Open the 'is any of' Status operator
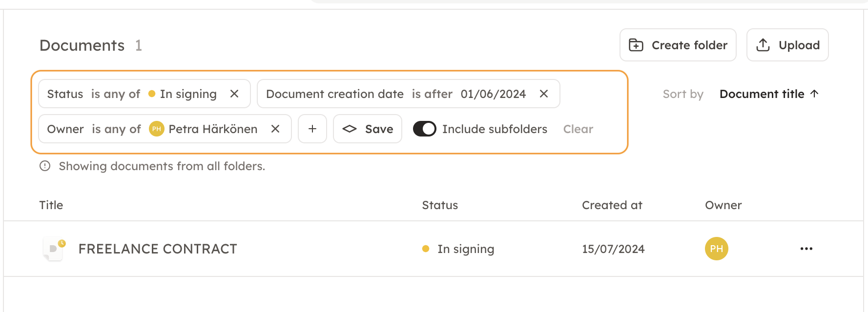The image size is (868, 312). click(116, 94)
